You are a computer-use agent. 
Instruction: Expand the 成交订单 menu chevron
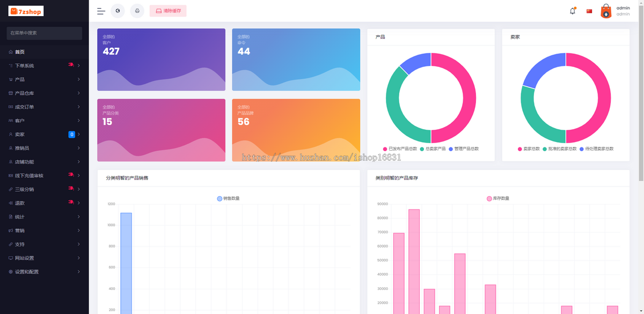click(x=79, y=107)
